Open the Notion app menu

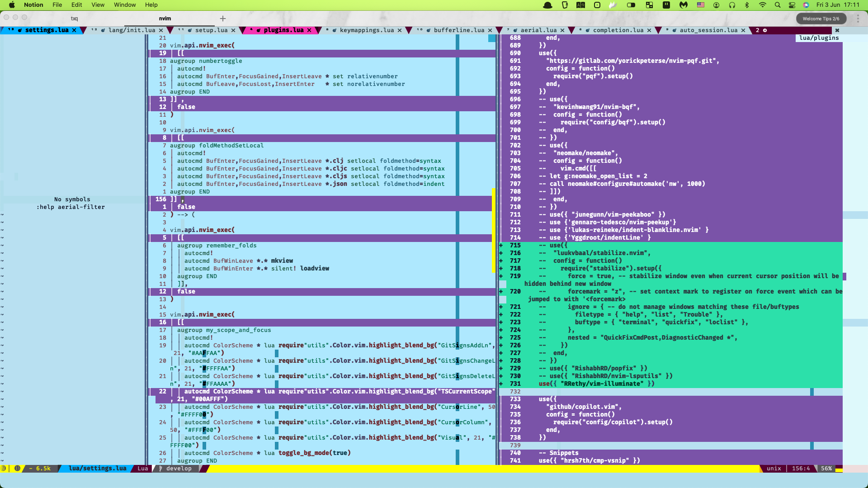tap(33, 5)
